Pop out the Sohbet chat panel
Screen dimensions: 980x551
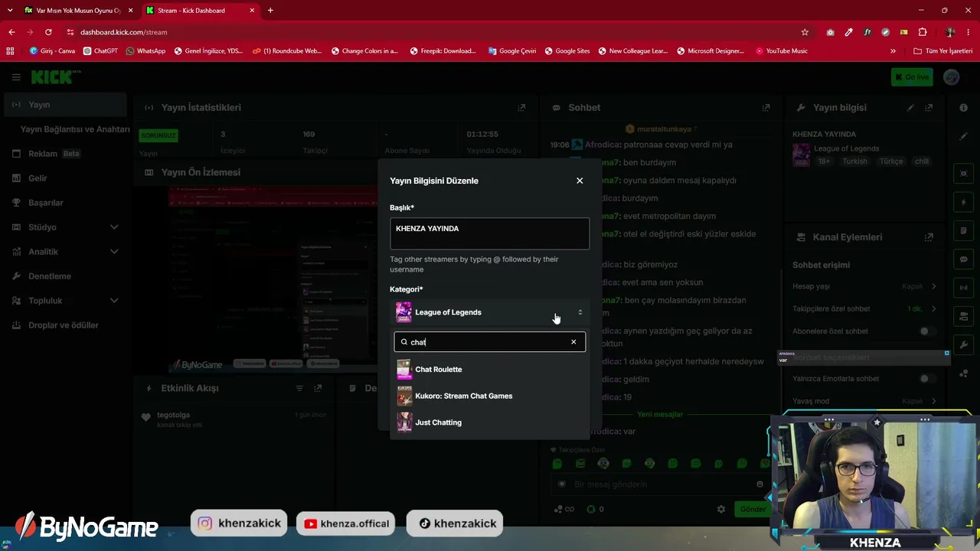coord(766,108)
